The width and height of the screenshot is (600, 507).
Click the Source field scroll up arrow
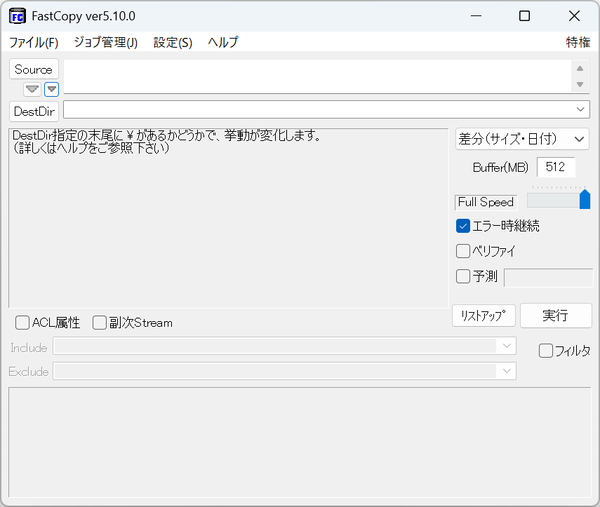(580, 68)
